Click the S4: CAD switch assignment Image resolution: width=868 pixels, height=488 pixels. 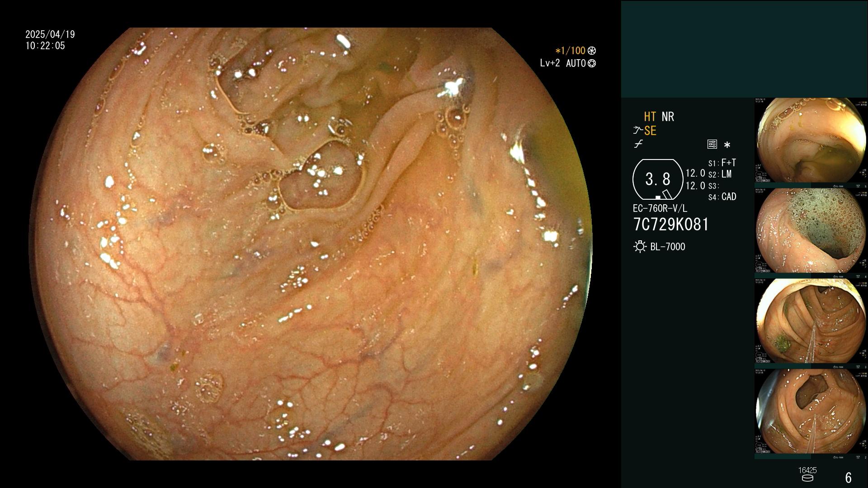(x=722, y=197)
